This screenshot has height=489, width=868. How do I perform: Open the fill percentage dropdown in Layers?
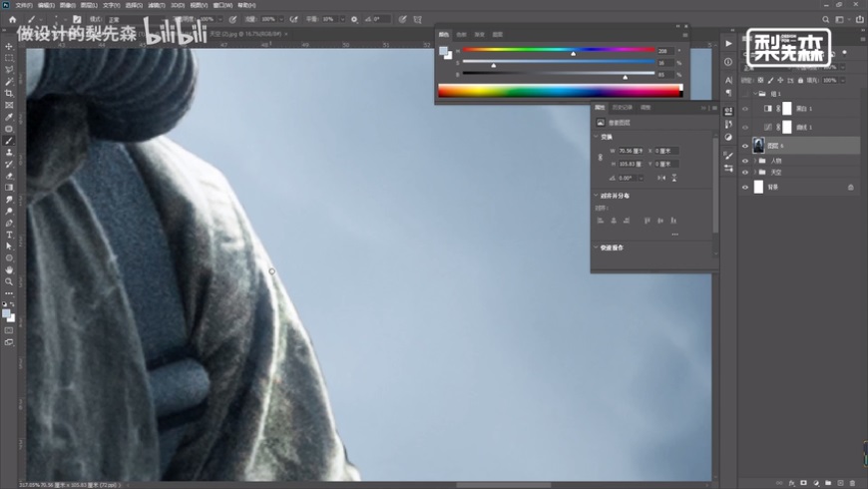pos(842,80)
